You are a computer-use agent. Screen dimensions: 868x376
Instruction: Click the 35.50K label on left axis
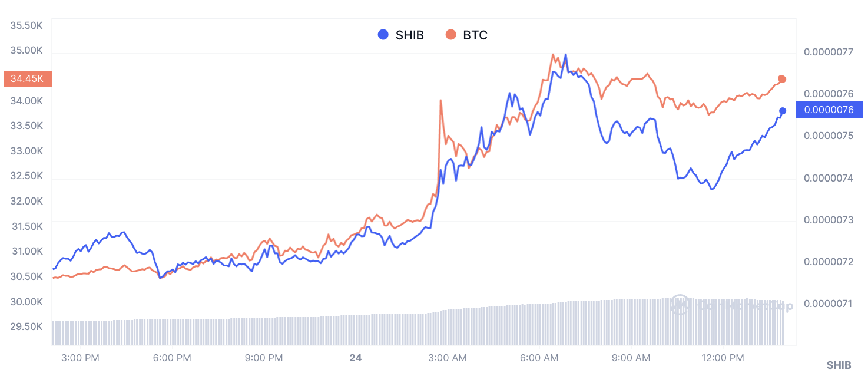point(26,25)
